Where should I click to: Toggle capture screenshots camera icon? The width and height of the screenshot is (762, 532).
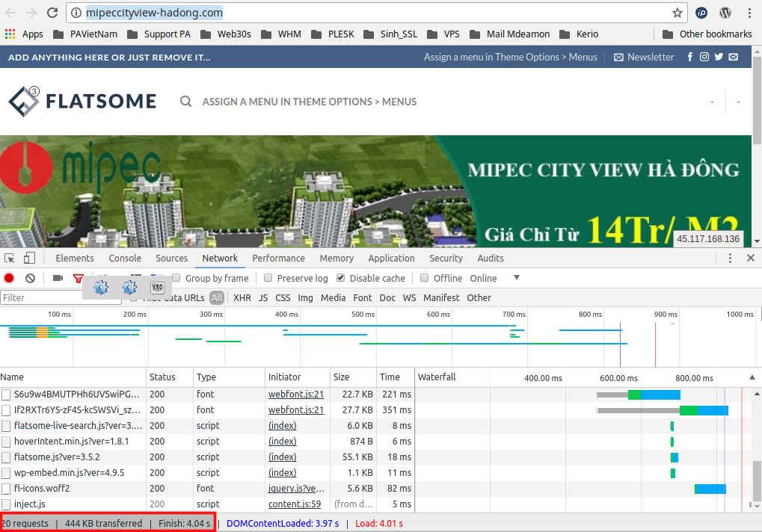pyautogui.click(x=58, y=278)
